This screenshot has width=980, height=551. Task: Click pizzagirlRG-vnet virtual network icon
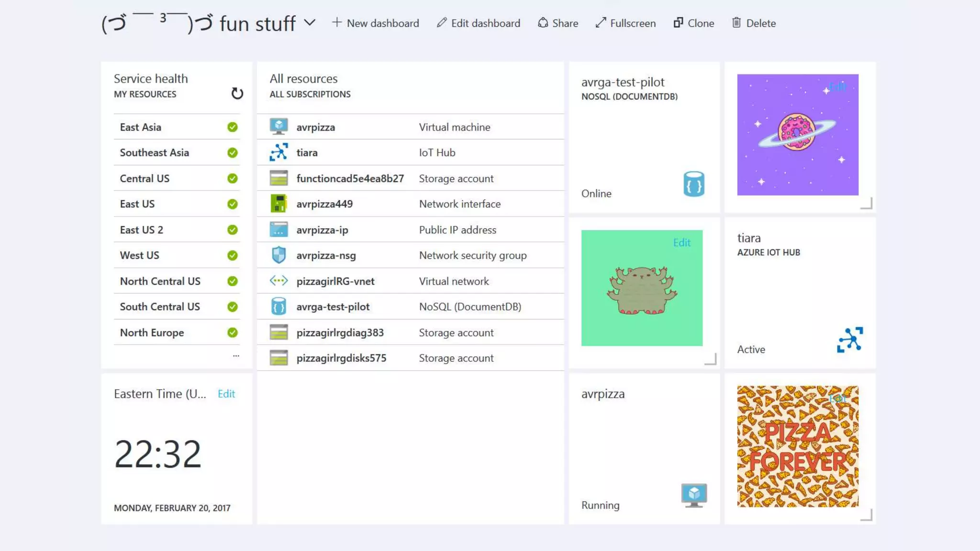click(x=278, y=281)
